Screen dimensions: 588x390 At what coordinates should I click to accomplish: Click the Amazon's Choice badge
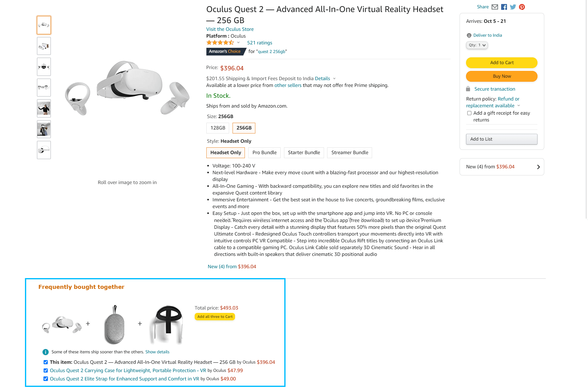225,51
